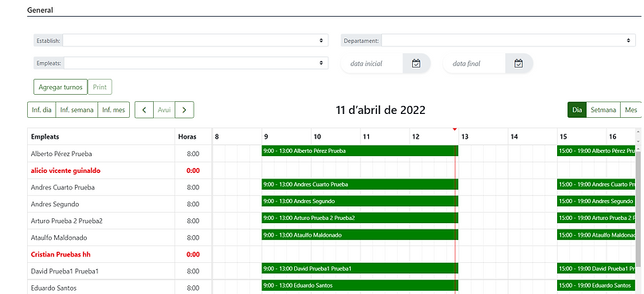This screenshot has width=644, height=294.
Task: Click the data final input field
Action: 474,64
